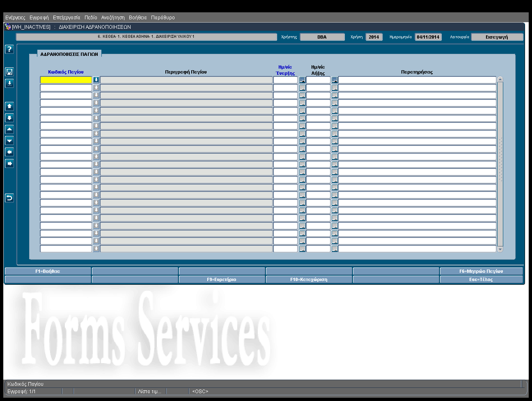The image size is (532, 401).
Task: Click the F10=Καταχώριση button
Action: point(309,279)
